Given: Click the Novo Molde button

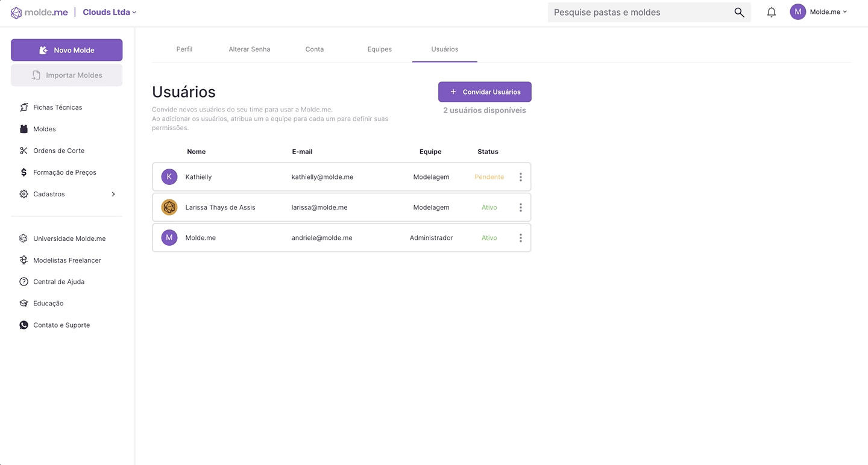Looking at the screenshot, I should point(66,50).
